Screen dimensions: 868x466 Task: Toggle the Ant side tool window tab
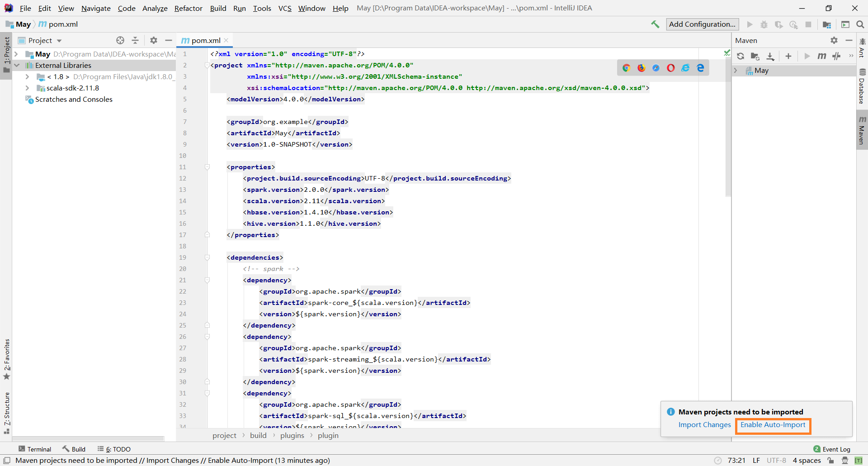point(862,48)
